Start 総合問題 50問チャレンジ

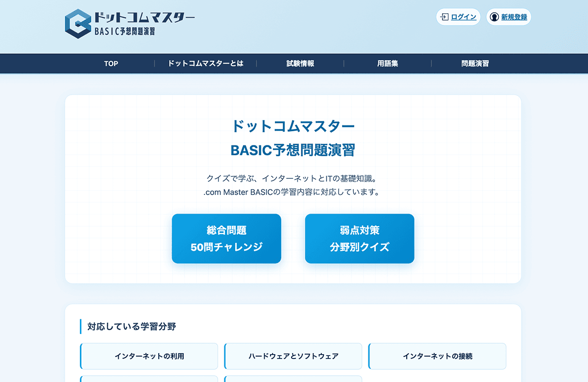coord(226,239)
